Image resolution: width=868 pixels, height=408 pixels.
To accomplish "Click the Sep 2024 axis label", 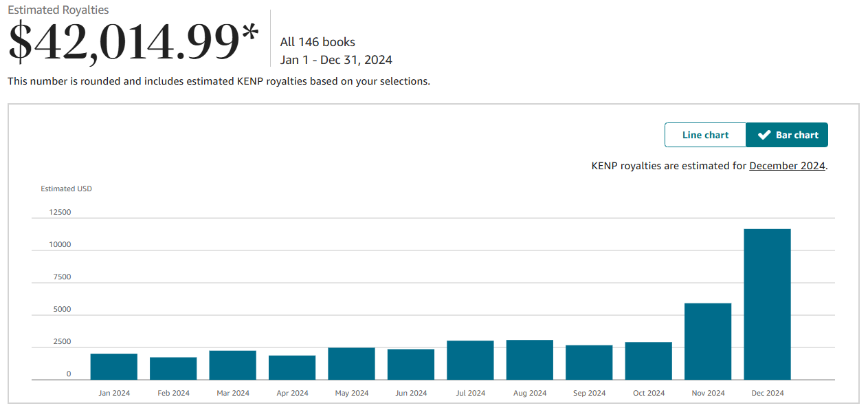I will (589, 392).
